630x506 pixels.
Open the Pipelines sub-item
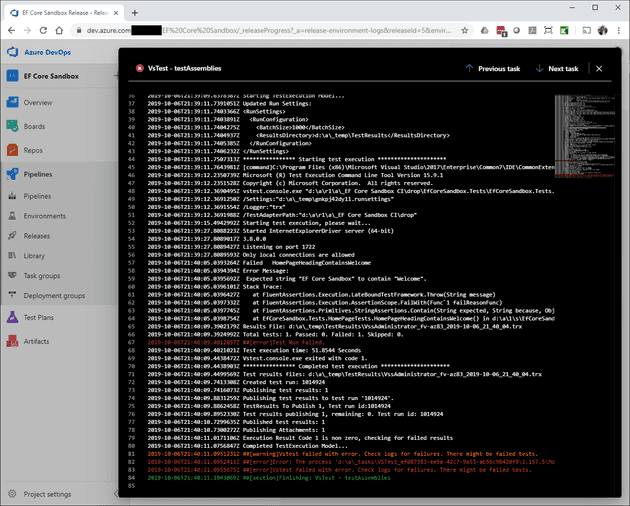coord(37,196)
